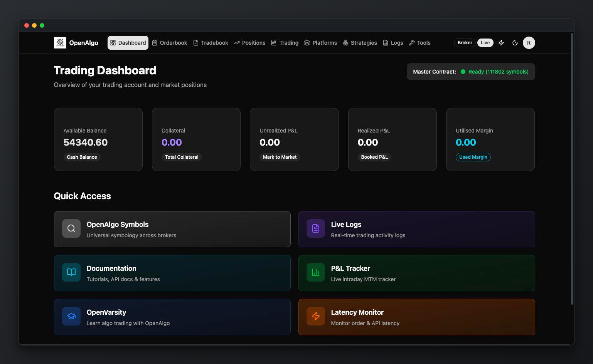Click the Mark to Market badge
The height and width of the screenshot is (364, 593).
280,157
